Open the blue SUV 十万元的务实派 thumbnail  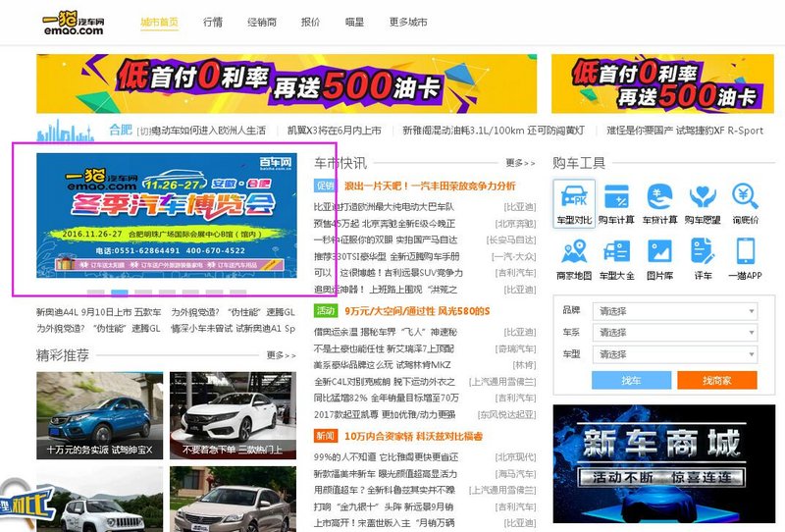(x=100, y=415)
